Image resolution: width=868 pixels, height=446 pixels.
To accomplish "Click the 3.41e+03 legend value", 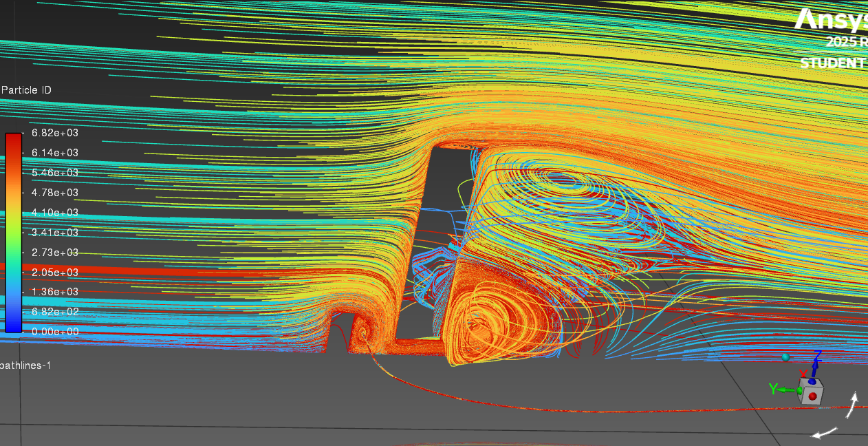I will tap(55, 232).
